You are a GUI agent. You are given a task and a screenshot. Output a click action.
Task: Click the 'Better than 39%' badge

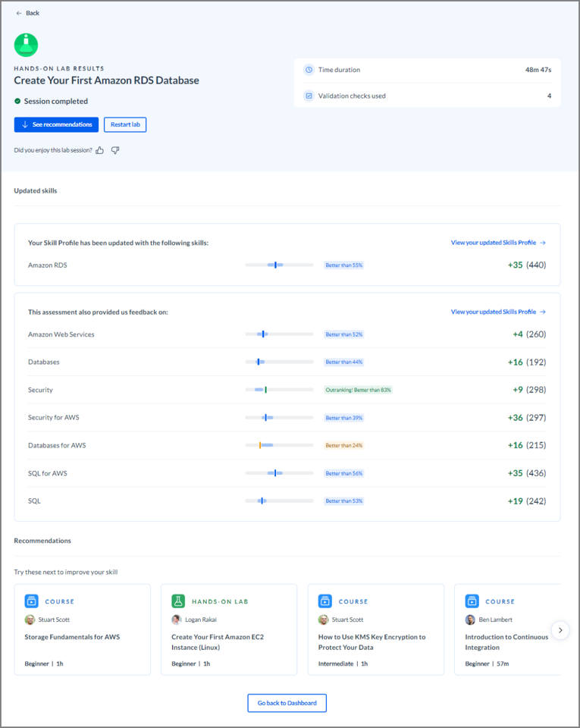tap(343, 418)
